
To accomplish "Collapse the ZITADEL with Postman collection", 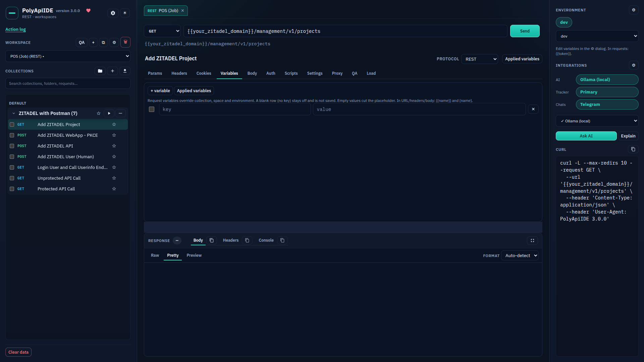I will [x=14, y=113].
